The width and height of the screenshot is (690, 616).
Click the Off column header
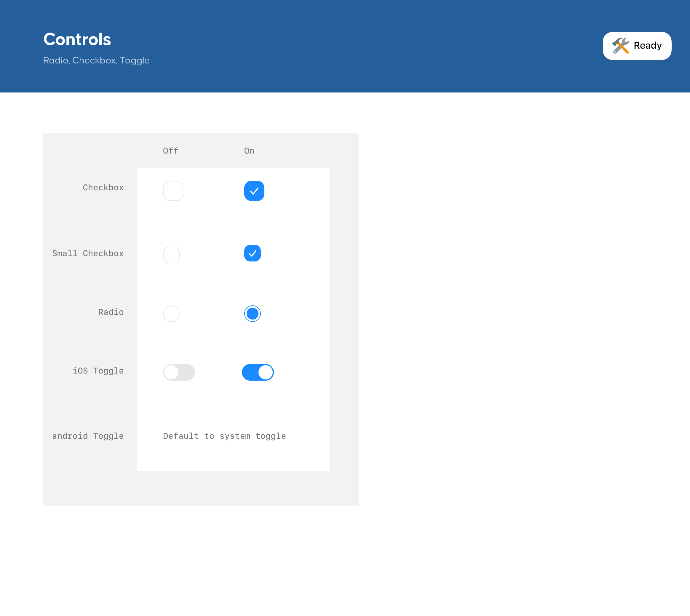[170, 151]
